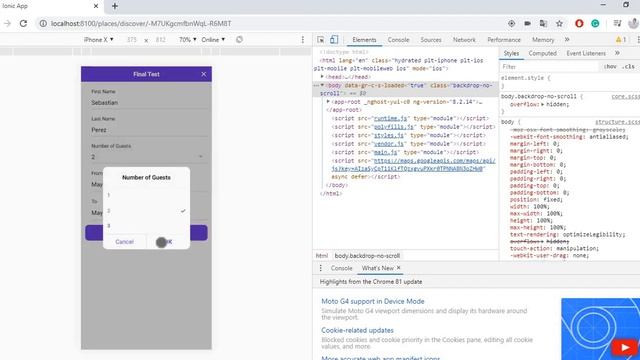This screenshot has height=360, width=640.
Task: Open core.scss source link for body.backdrop-no-scroll
Action: pos(625,97)
